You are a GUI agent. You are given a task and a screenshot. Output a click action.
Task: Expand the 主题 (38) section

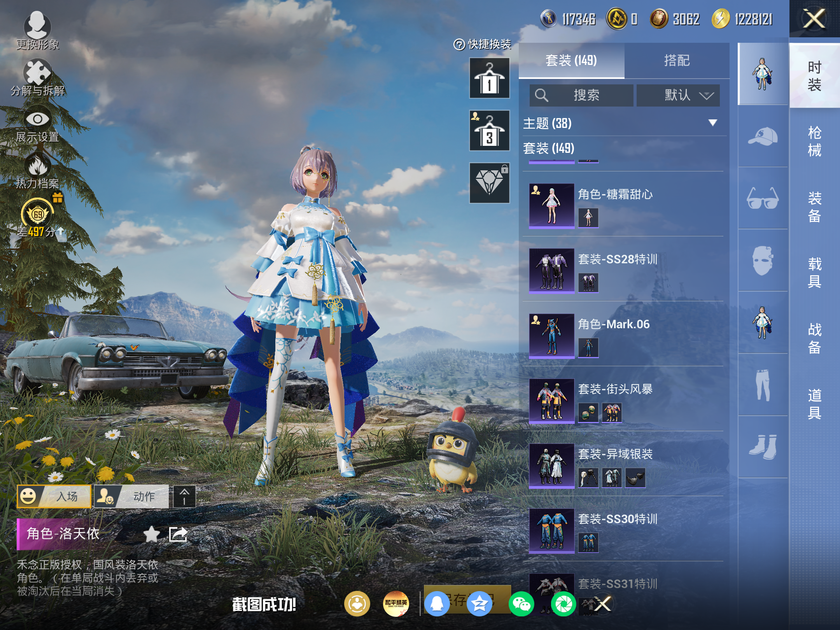(x=625, y=123)
